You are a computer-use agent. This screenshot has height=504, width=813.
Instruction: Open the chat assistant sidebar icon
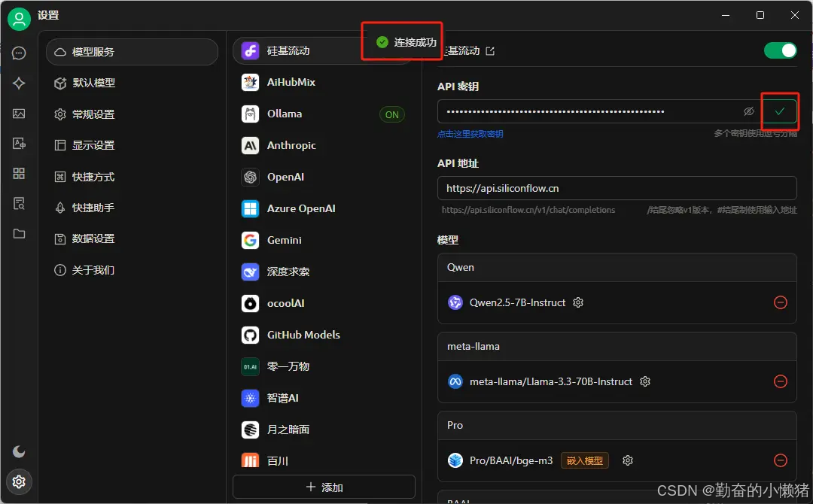(x=19, y=53)
